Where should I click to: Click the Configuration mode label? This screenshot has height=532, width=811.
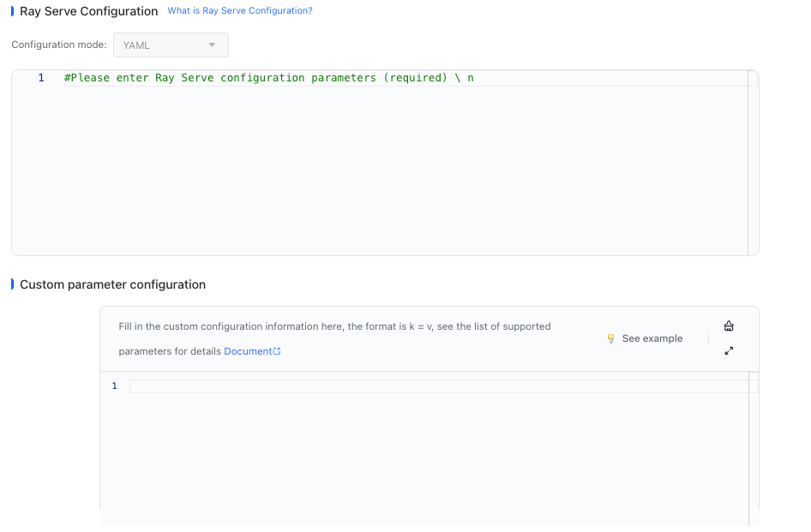(58, 45)
